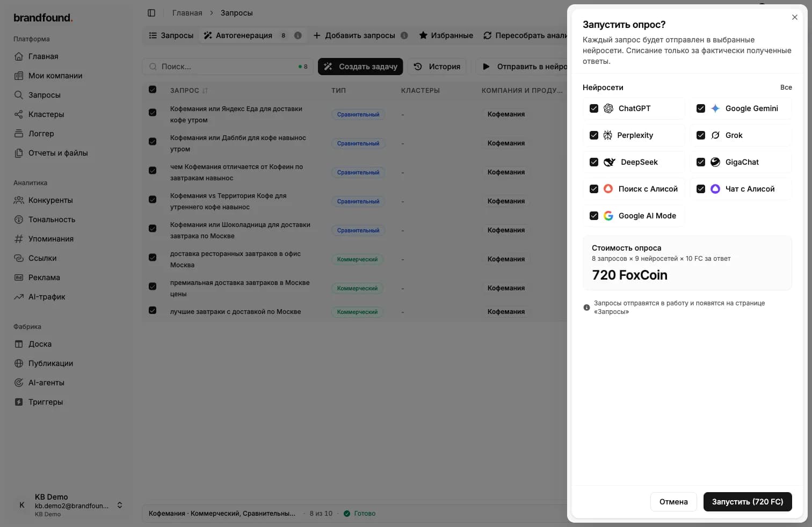Uncheck the DeepSeek checkbox
Screen dimensions: 812x527
(594, 162)
